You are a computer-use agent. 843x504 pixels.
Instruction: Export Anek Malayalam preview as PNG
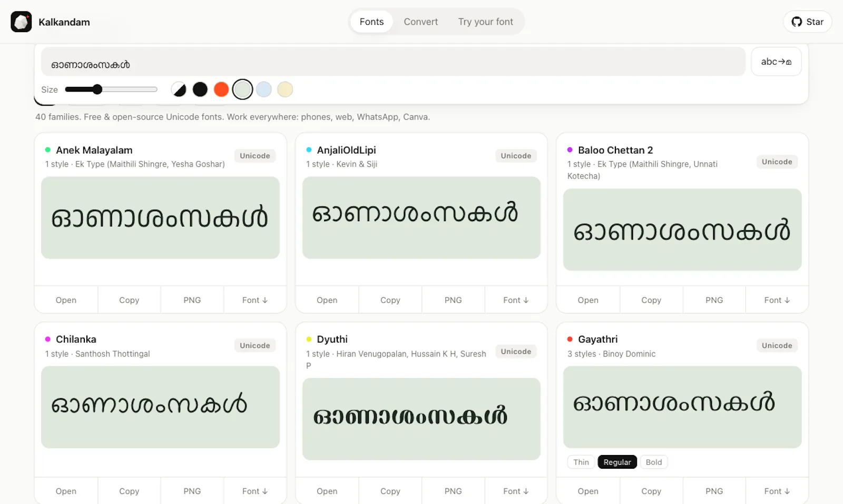192,300
